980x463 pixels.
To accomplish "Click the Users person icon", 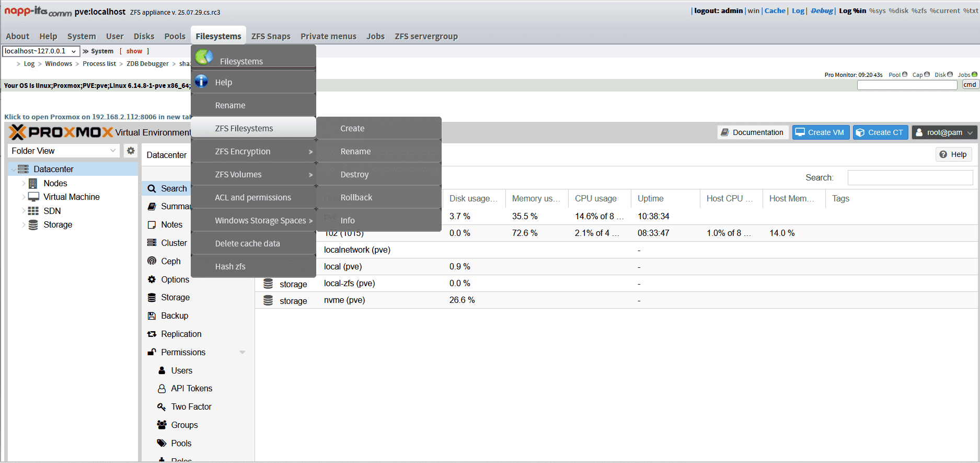I will [162, 370].
